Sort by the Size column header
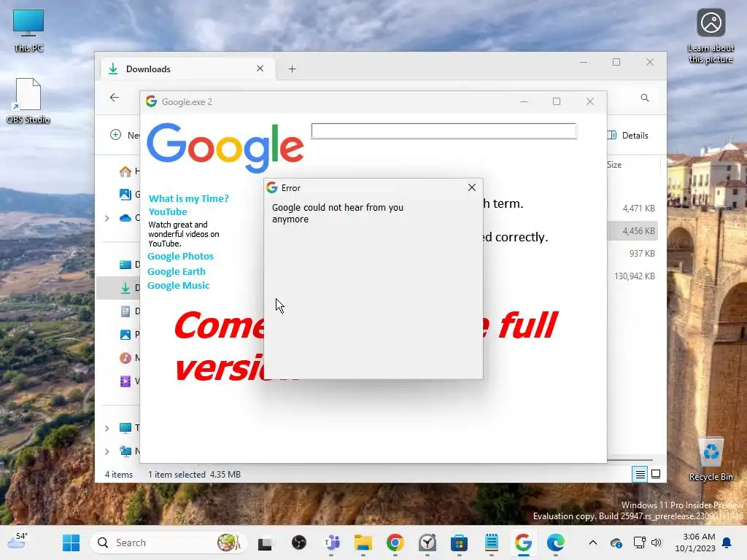 point(614,165)
